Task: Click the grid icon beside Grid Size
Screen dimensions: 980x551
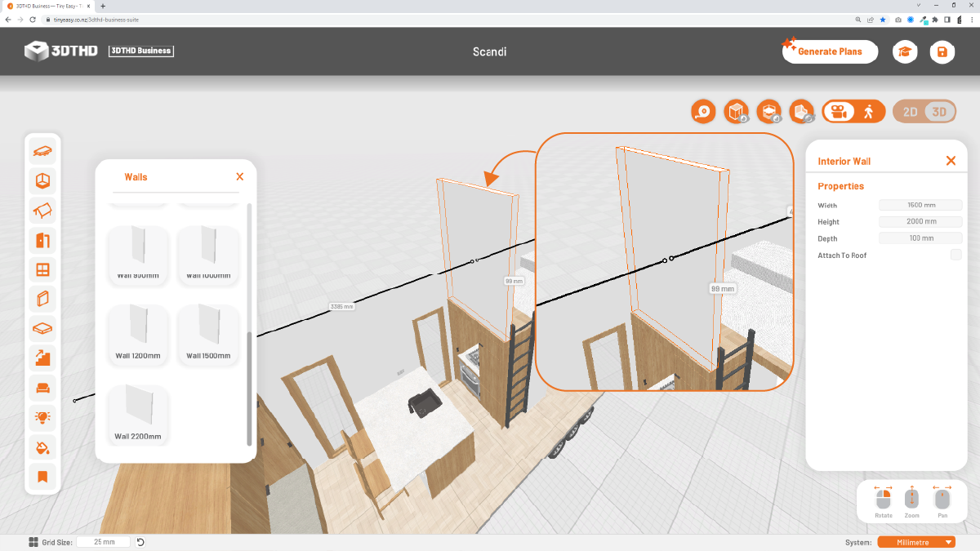Action: tap(33, 542)
